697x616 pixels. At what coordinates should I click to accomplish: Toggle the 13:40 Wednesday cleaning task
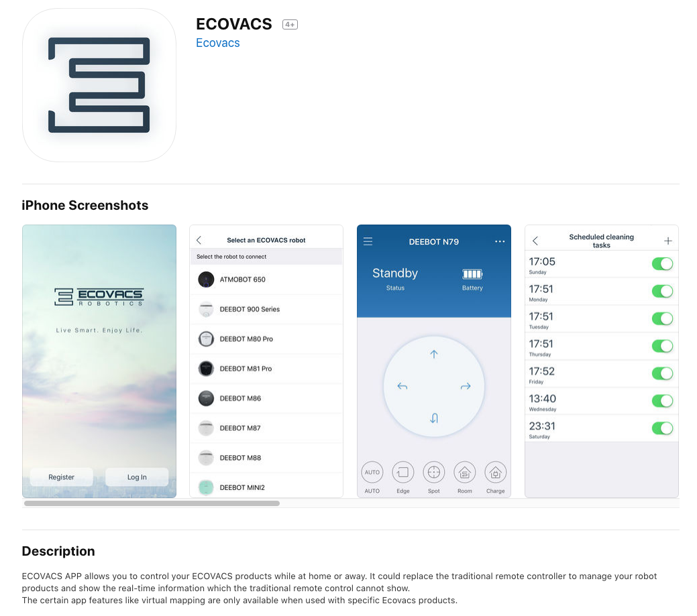click(662, 401)
